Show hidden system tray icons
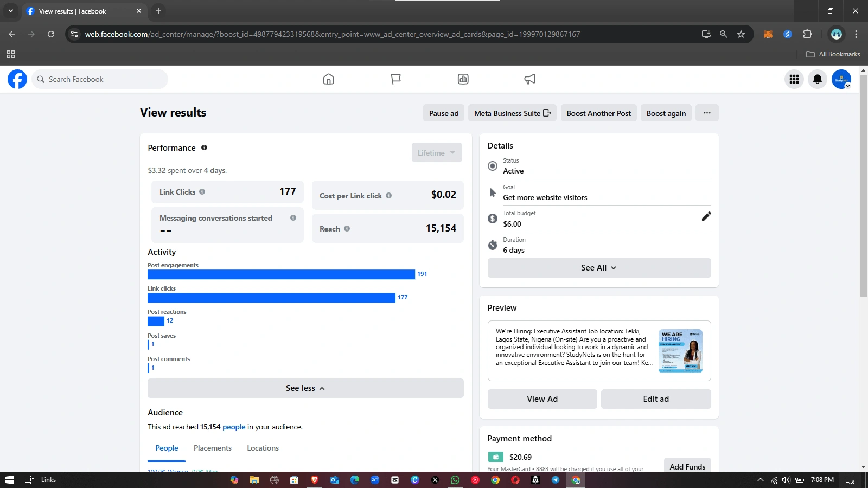The height and width of the screenshot is (488, 868). click(x=760, y=480)
